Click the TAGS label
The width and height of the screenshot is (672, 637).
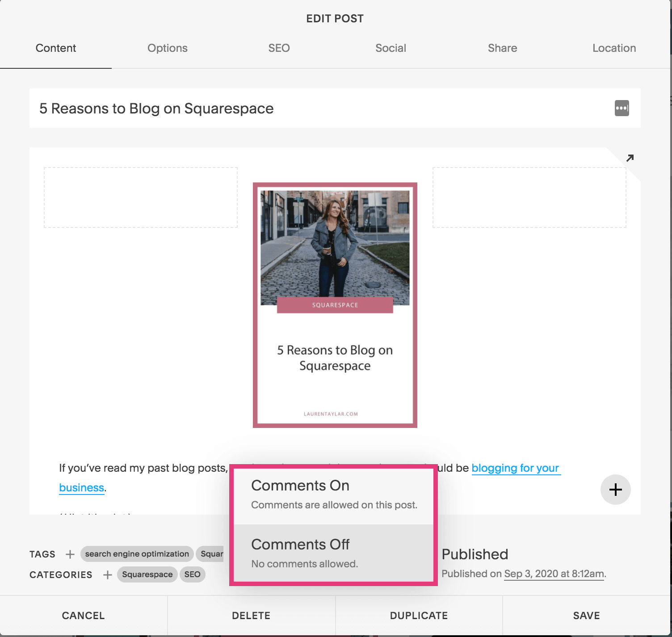tap(42, 554)
